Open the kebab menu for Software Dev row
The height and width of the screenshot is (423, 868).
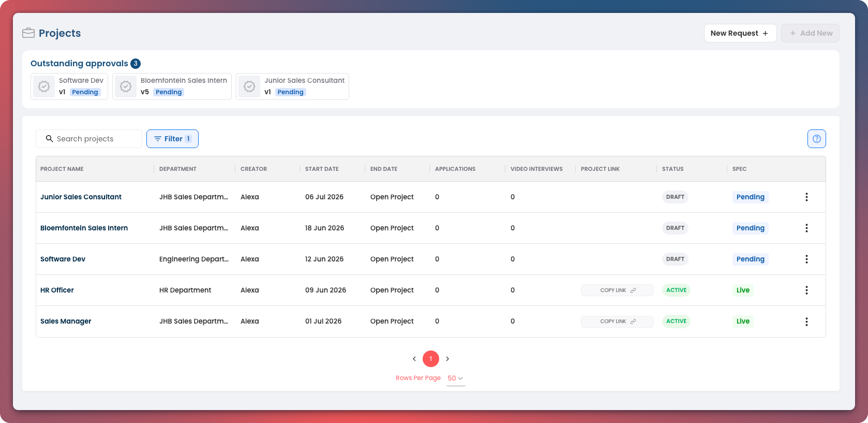pos(806,259)
